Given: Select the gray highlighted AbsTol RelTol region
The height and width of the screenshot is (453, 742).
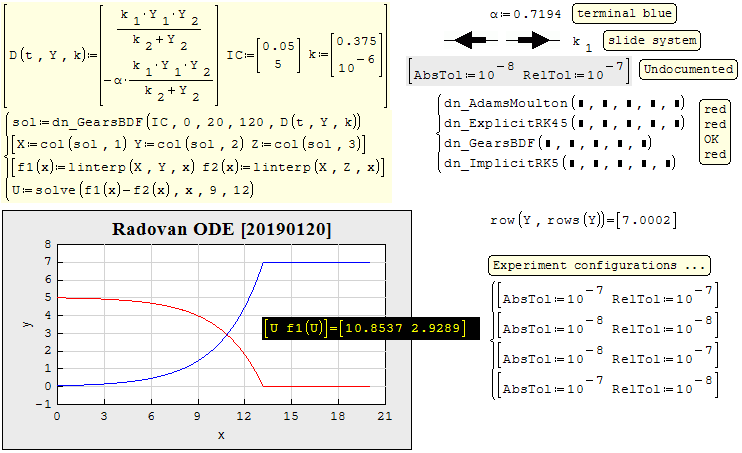Looking at the screenshot, I should click(520, 73).
